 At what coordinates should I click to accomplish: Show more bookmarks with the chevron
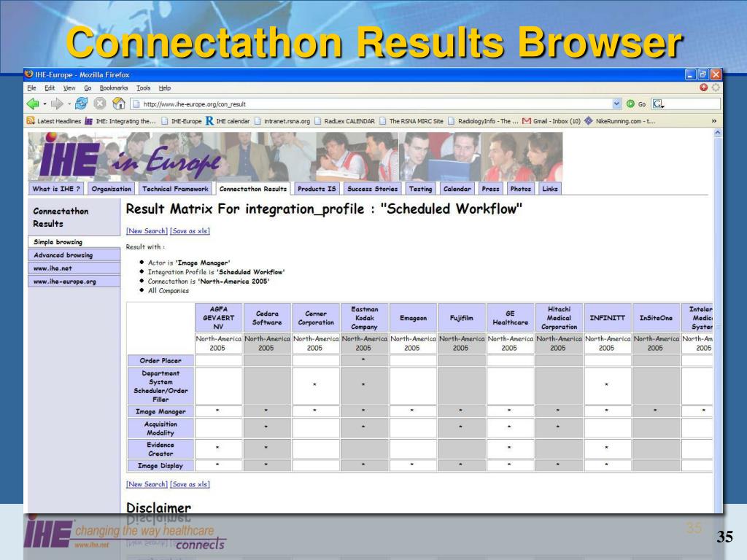coord(713,121)
